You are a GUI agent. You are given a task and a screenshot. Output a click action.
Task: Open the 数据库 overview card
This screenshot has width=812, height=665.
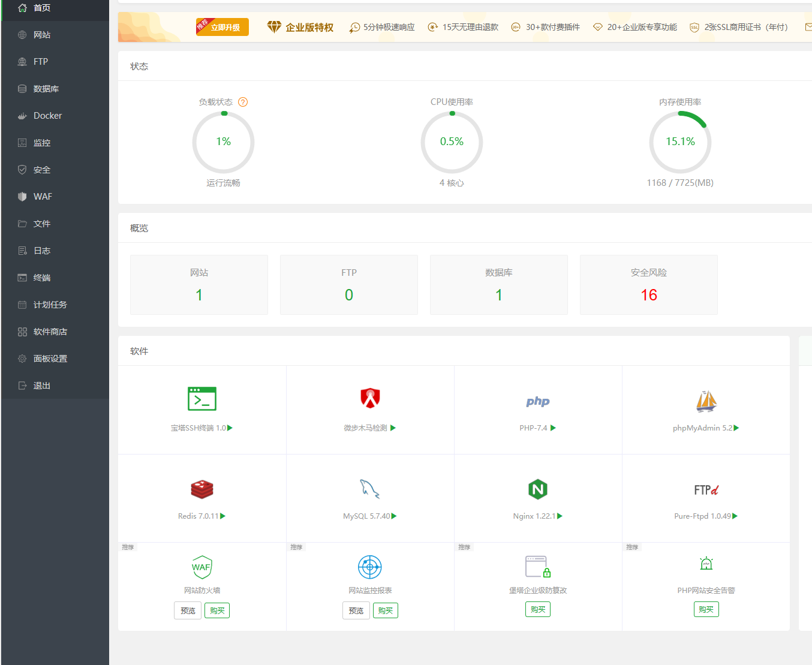tap(499, 285)
